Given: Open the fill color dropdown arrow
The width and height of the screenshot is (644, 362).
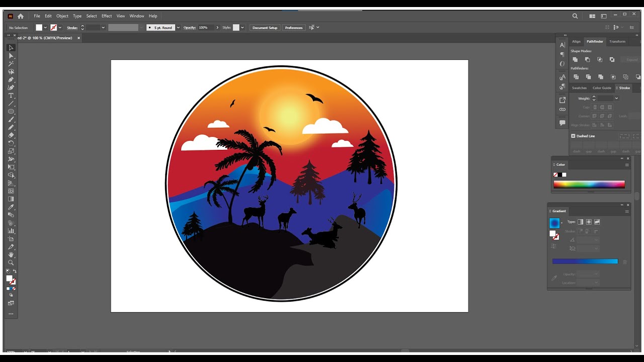Looking at the screenshot, I should tap(45, 28).
